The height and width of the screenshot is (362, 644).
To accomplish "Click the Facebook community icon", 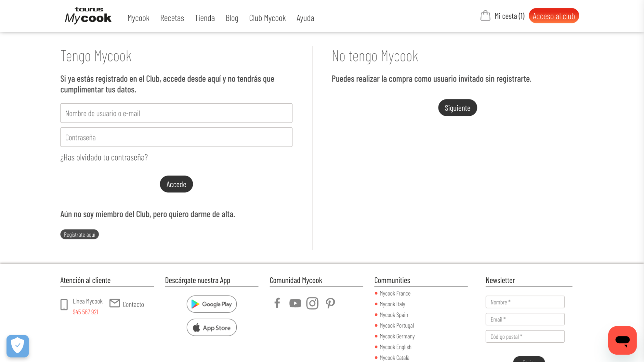I will [277, 303].
